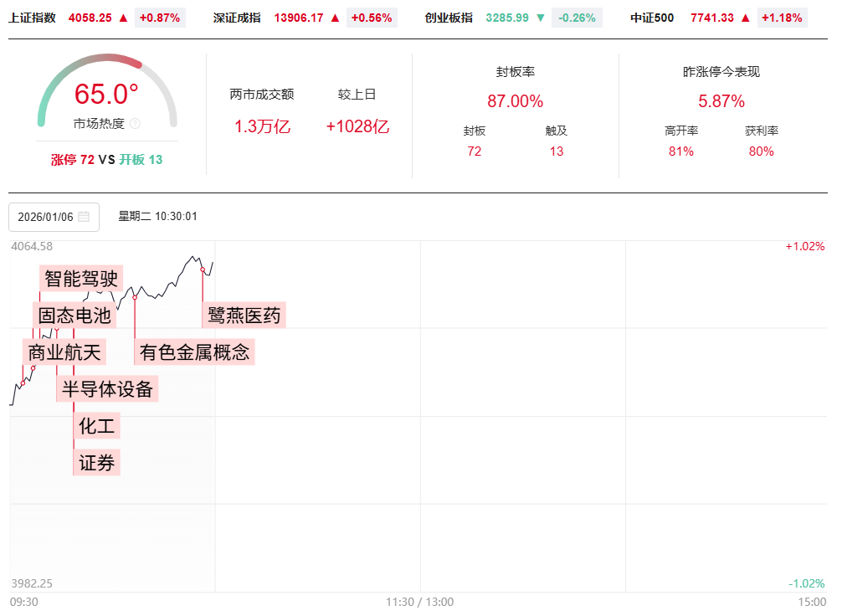Click the 开板 13 count label
842x616 pixels.
(x=141, y=160)
